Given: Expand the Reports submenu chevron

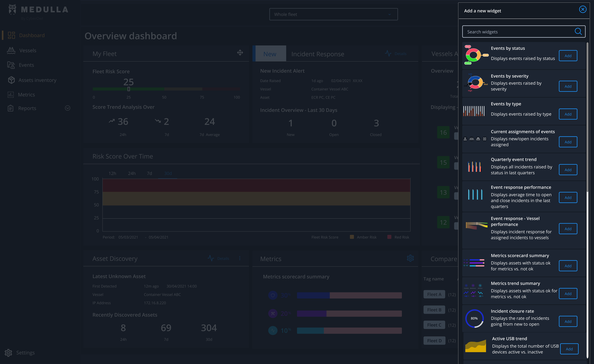Looking at the screenshot, I should coord(67,108).
